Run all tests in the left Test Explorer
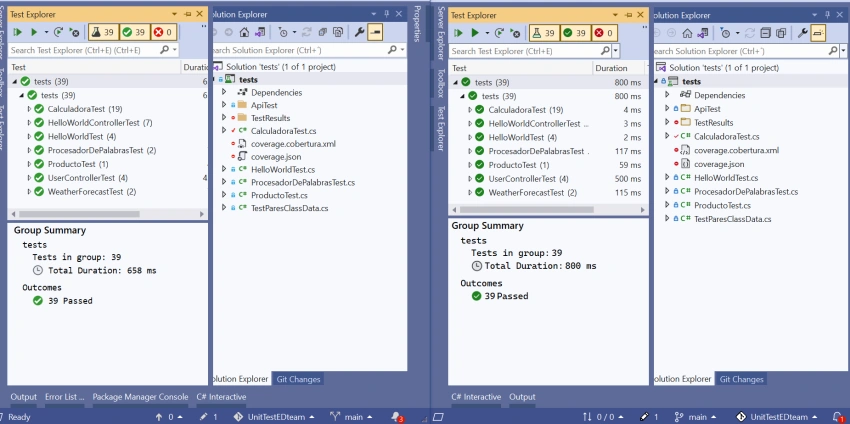The width and height of the screenshot is (850, 424). click(17, 33)
